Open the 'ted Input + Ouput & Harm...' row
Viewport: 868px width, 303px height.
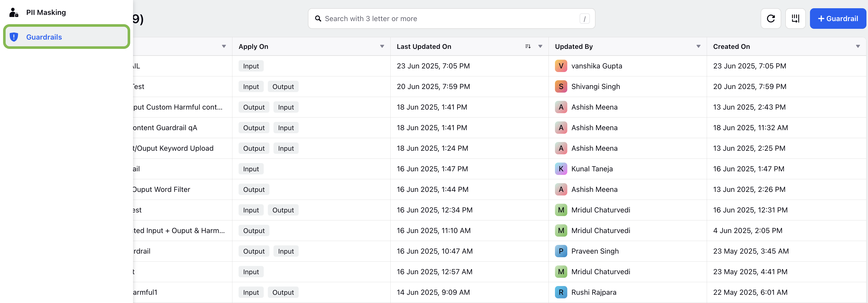pos(179,230)
